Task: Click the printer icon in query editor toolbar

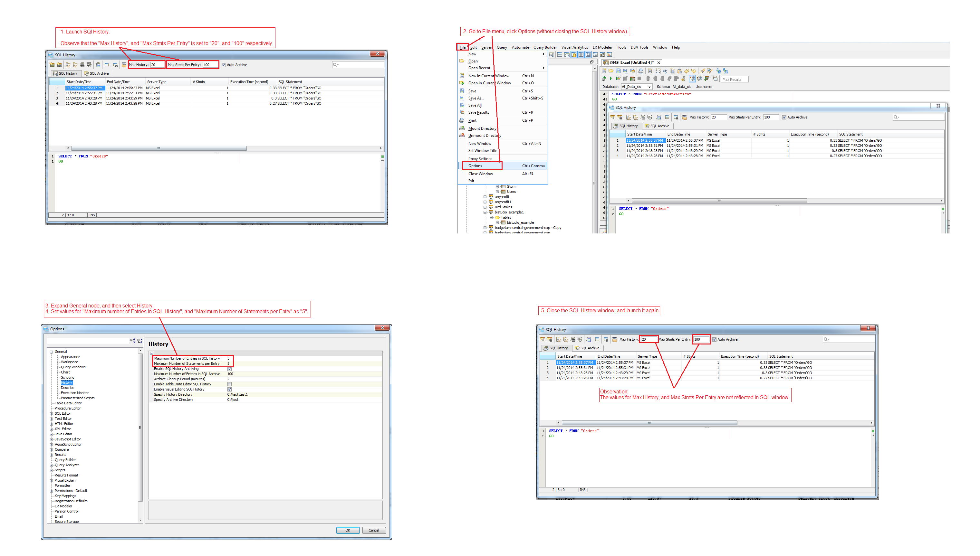Action: (641, 71)
